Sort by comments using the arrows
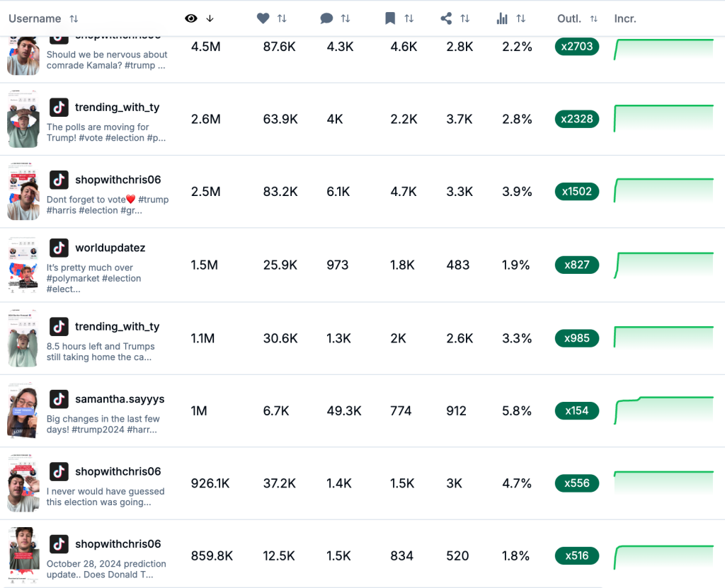Screen dimensions: 725x588 [345, 18]
